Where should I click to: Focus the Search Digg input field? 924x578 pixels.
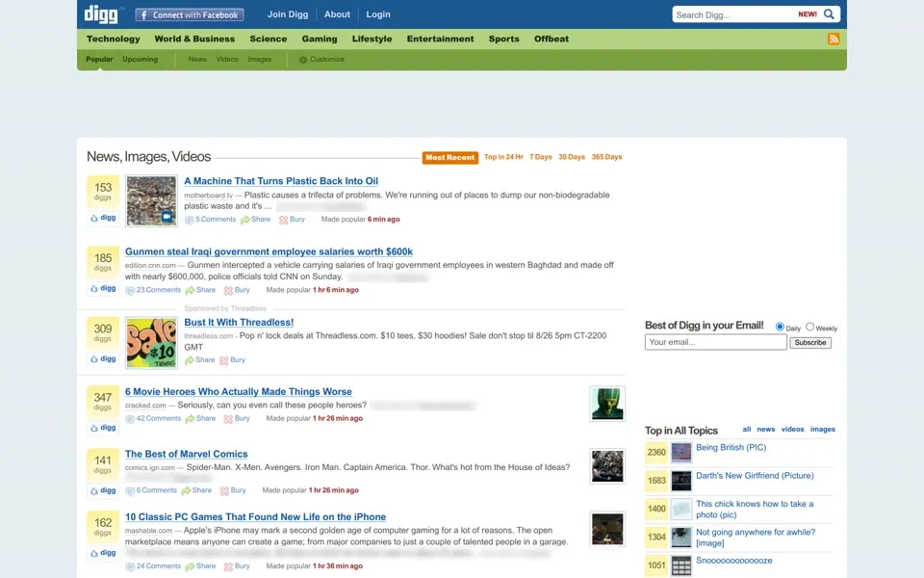[x=733, y=14]
